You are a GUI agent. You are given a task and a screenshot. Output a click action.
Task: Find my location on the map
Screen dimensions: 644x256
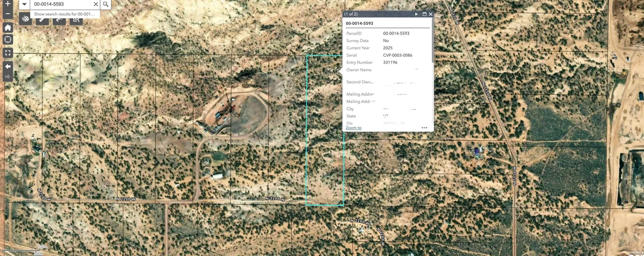pos(8,40)
